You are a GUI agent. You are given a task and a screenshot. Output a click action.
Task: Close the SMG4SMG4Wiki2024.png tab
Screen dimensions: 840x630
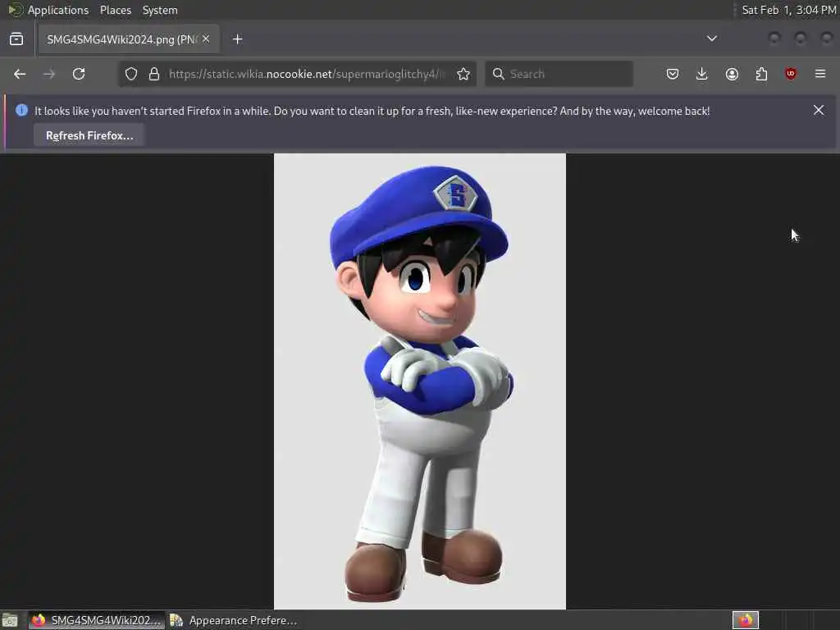206,39
